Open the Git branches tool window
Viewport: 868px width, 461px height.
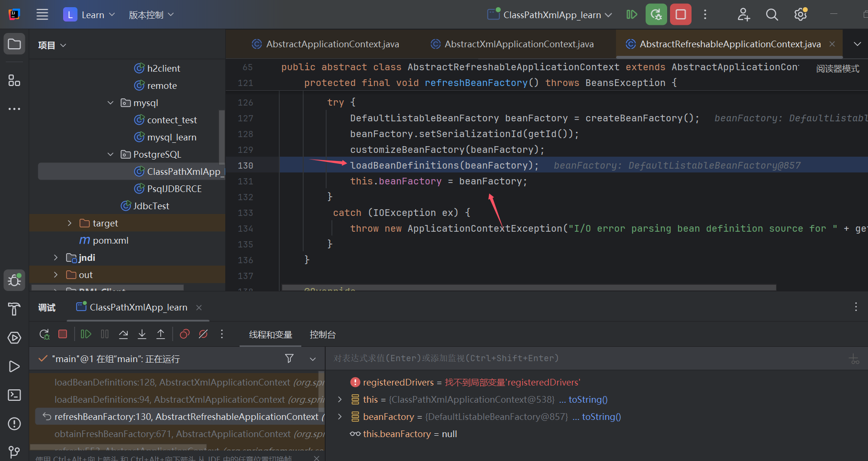[14, 451]
